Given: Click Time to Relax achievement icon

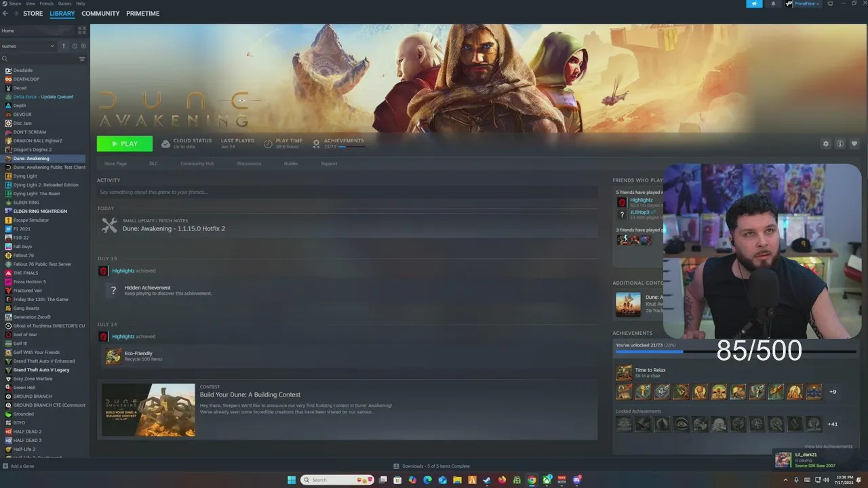Looking at the screenshot, I should pyautogui.click(x=624, y=373).
